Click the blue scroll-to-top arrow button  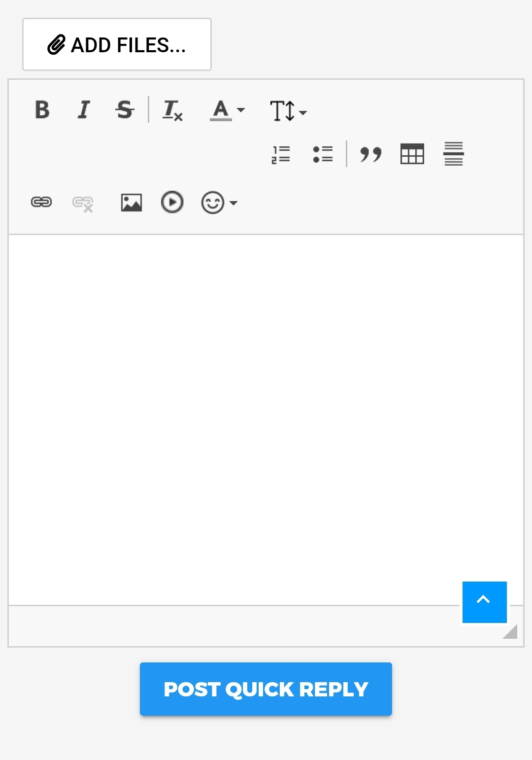485,602
